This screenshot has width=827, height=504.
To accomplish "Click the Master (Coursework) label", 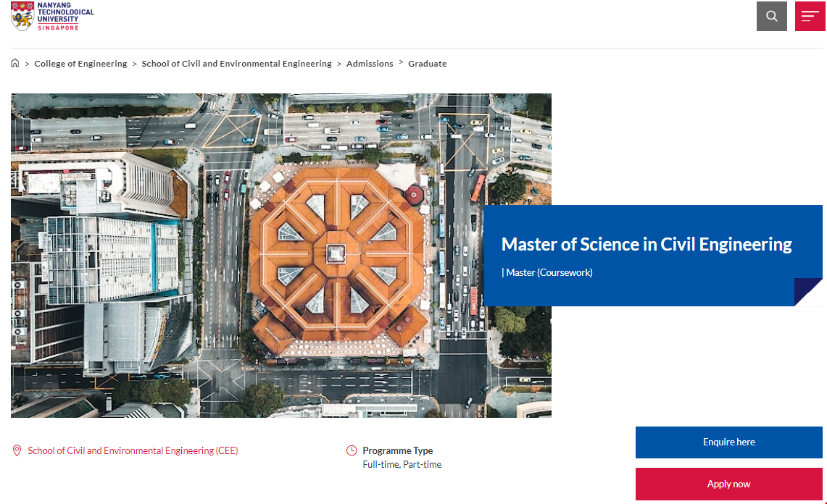I will click(548, 272).
